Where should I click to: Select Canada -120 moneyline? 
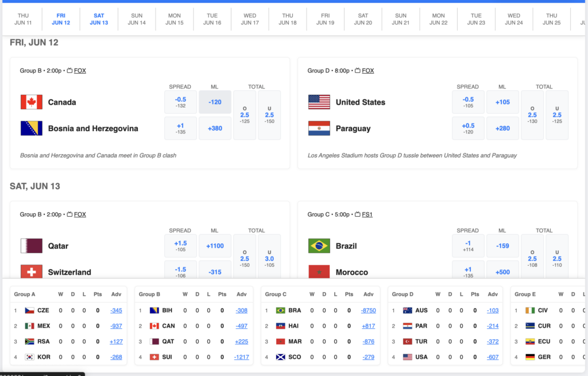pyautogui.click(x=215, y=102)
